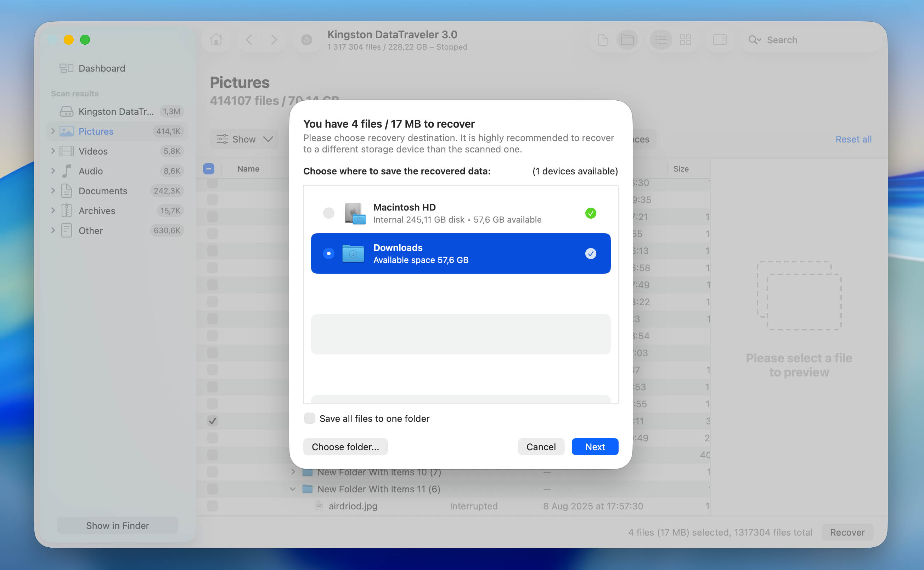Click Show in Finder button
Screen dimensions: 924x570
118,526
